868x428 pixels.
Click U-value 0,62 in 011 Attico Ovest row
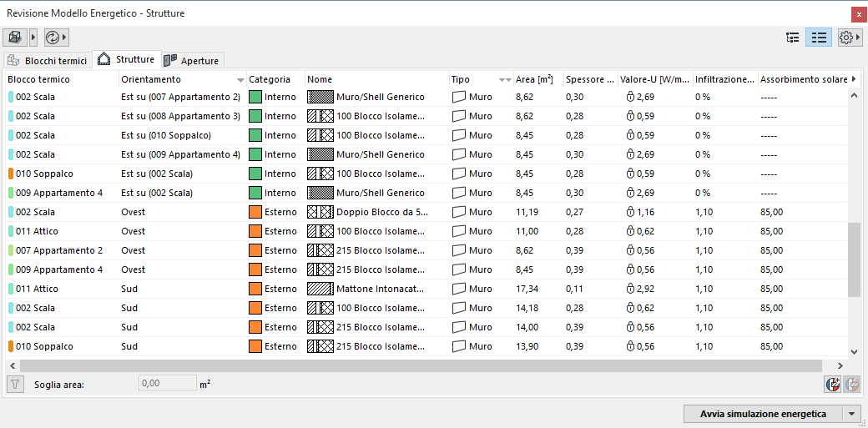tap(645, 231)
